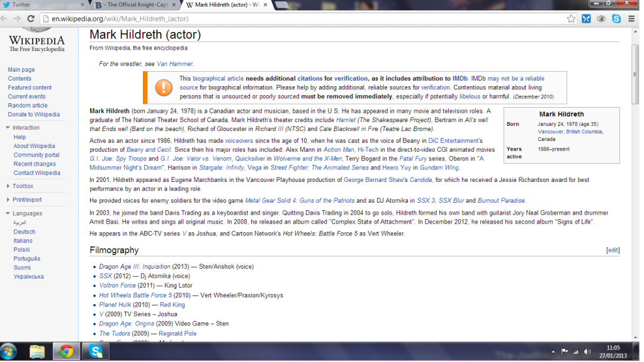The image size is (644, 362).
Task: Open the Chrome menu hamburger icon
Action: coord(631,19)
